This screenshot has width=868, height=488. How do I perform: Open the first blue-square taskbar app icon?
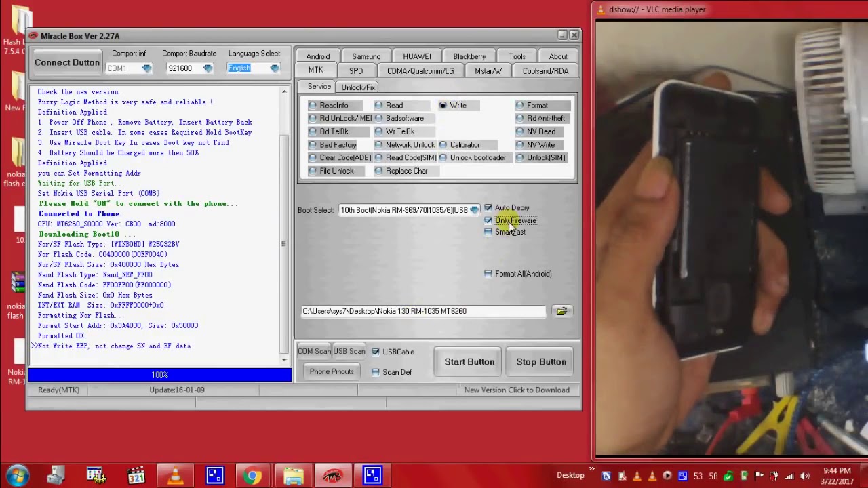[214, 475]
